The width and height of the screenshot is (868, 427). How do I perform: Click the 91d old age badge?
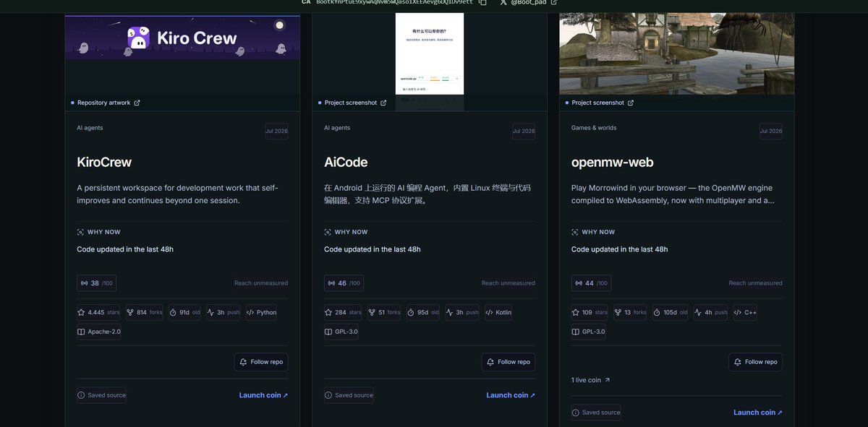(x=185, y=312)
